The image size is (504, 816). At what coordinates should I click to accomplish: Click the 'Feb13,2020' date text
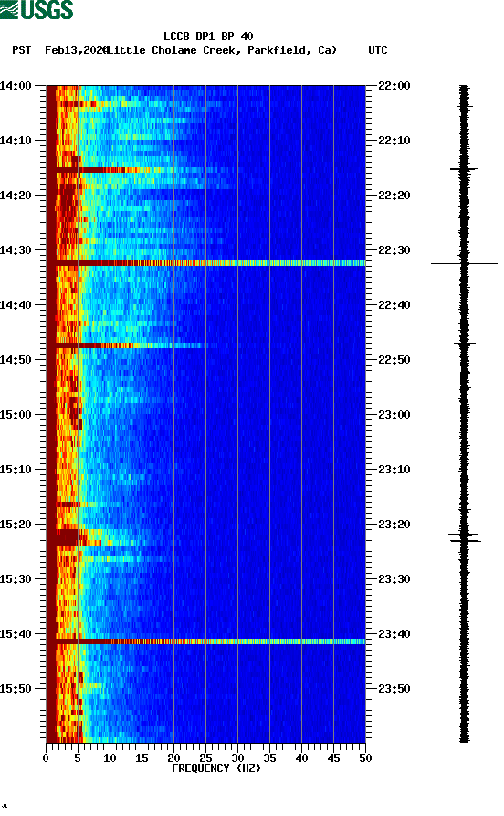pyautogui.click(x=76, y=50)
